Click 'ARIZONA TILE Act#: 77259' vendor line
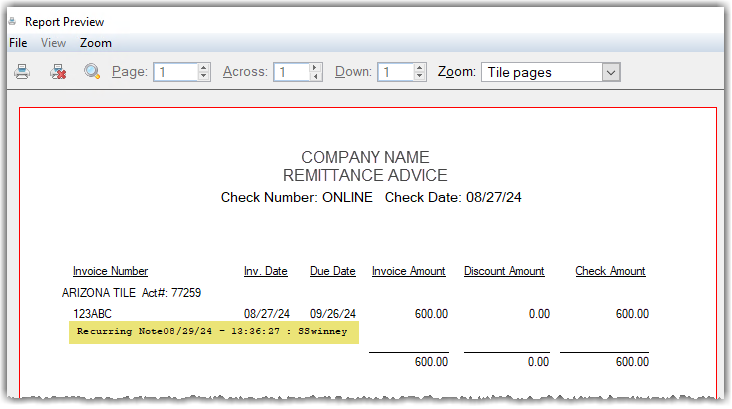This screenshot has height=409, width=732. click(x=132, y=293)
